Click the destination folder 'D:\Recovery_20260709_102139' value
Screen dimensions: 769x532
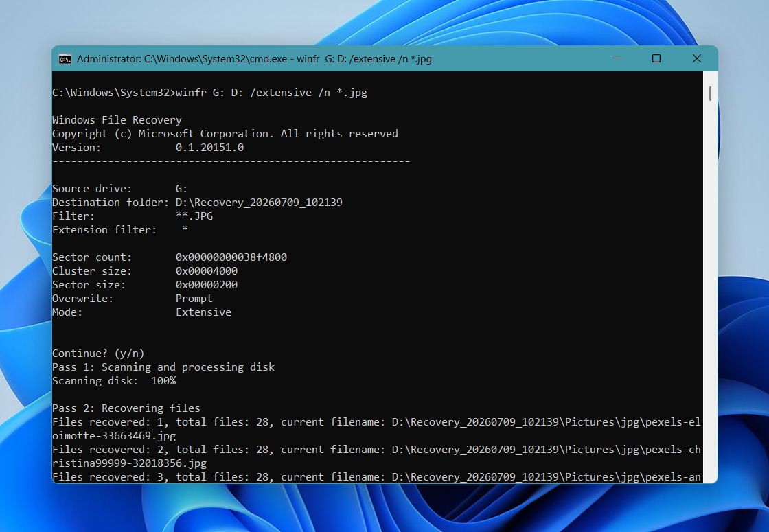[259, 203]
